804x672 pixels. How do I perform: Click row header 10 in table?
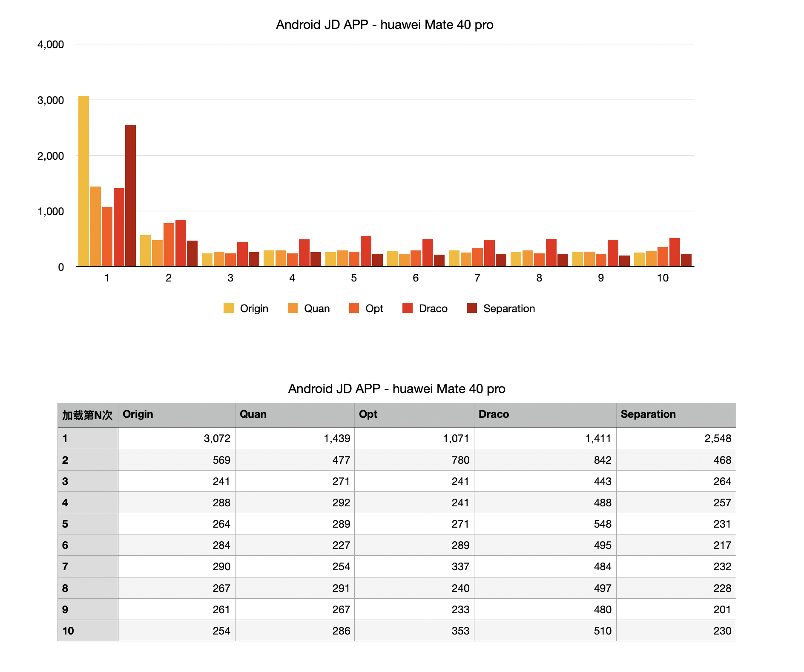point(88,631)
